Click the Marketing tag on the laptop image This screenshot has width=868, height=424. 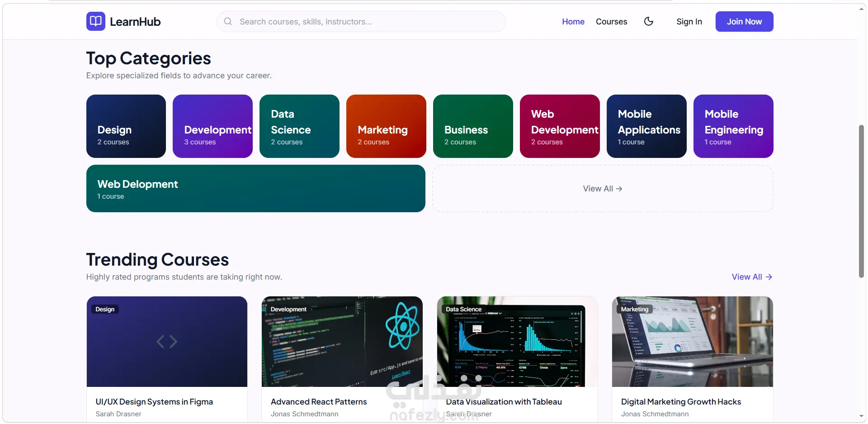(635, 309)
